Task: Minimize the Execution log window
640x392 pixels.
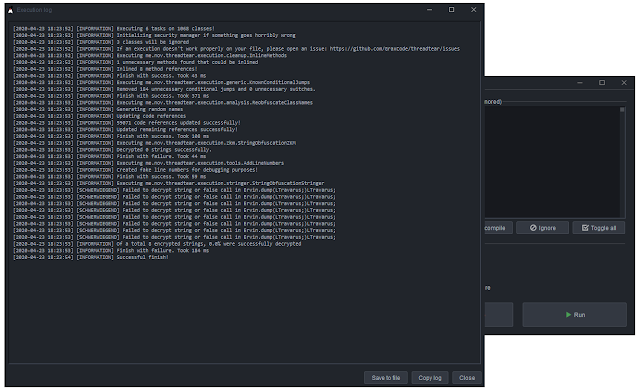Action: pyautogui.click(x=429, y=10)
